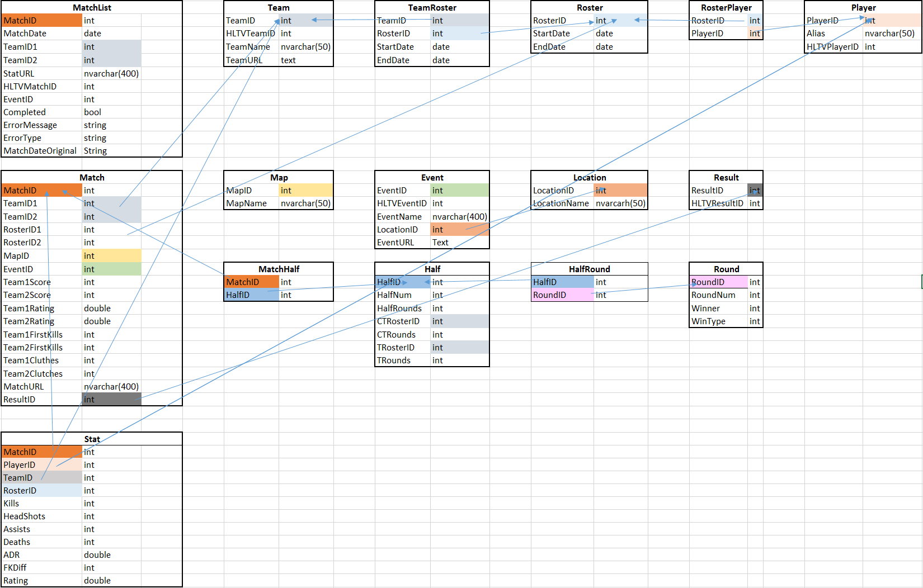This screenshot has width=923, height=588.
Task: Select the MapName cell
Action: (x=251, y=203)
